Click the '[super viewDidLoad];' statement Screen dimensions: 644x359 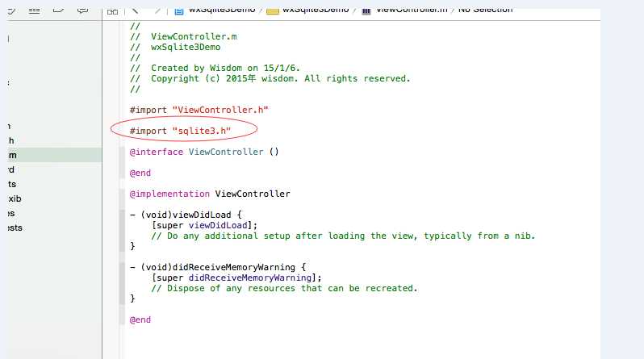point(204,226)
